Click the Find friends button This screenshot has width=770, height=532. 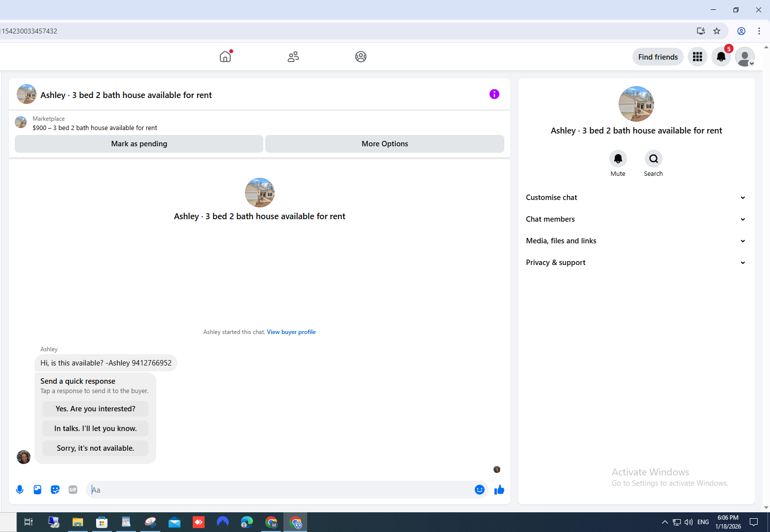(x=658, y=57)
